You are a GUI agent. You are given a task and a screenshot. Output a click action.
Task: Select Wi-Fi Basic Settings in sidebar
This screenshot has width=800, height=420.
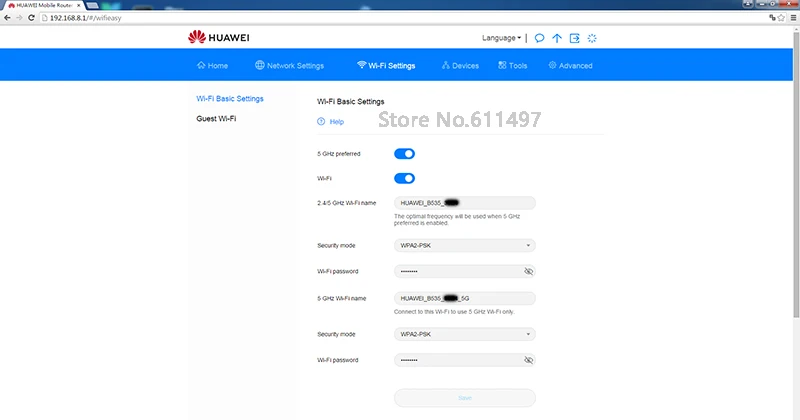[230, 98]
